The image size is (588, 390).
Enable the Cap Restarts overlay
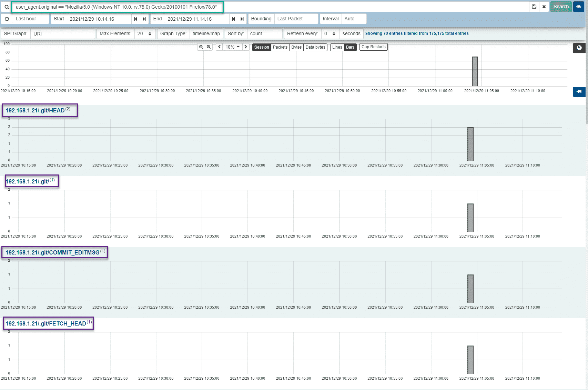pyautogui.click(x=373, y=47)
